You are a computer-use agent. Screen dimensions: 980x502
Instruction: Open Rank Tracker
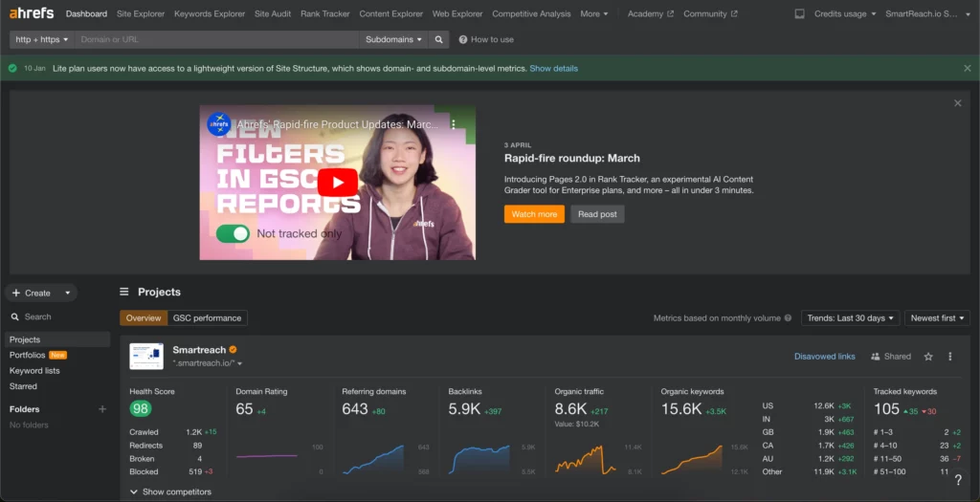[x=325, y=13]
